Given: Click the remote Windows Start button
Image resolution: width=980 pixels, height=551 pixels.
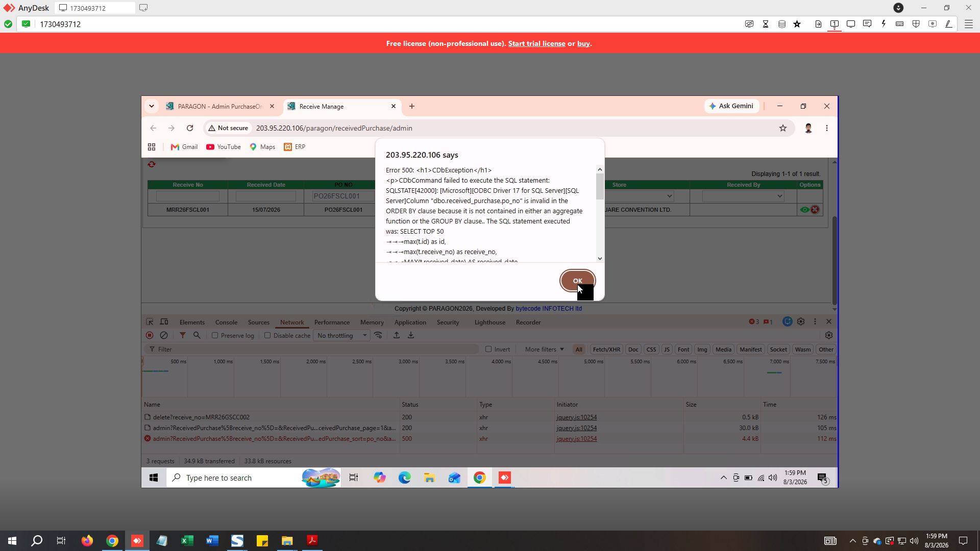Looking at the screenshot, I should tap(154, 478).
